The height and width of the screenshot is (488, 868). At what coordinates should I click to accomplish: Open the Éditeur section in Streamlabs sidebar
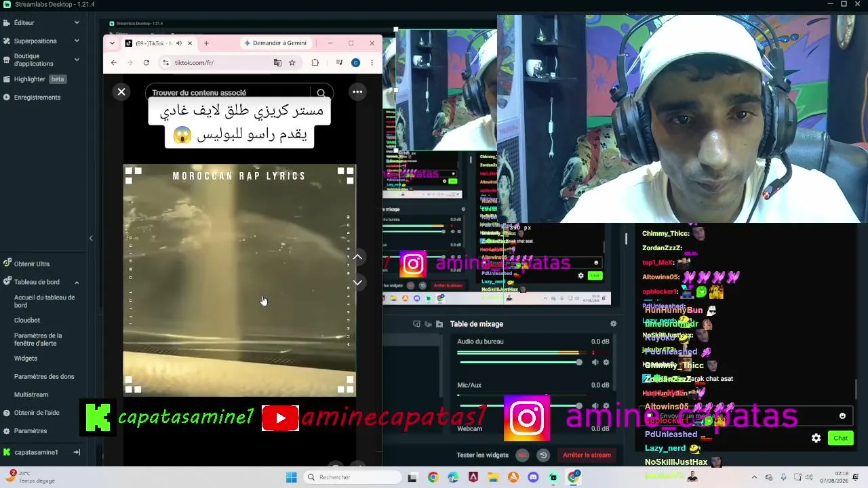coord(24,22)
